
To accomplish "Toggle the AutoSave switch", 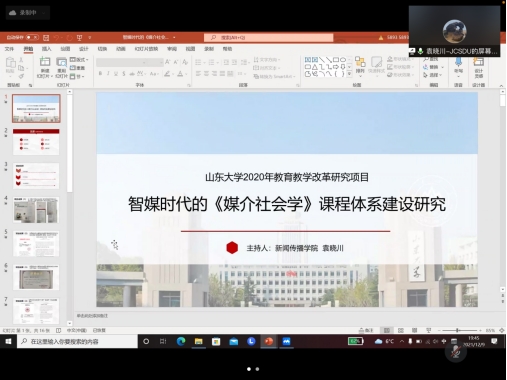I will point(32,37).
